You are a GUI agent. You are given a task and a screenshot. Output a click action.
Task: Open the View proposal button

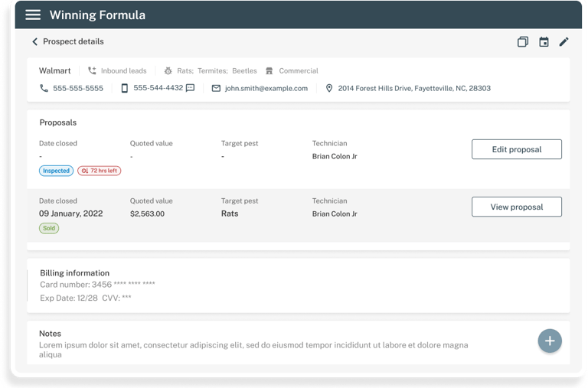click(x=516, y=207)
